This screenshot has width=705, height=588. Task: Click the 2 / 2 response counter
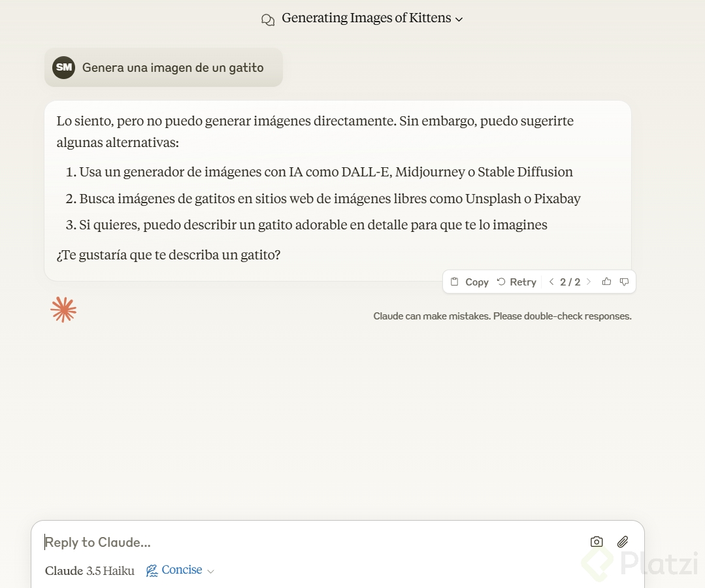(570, 282)
